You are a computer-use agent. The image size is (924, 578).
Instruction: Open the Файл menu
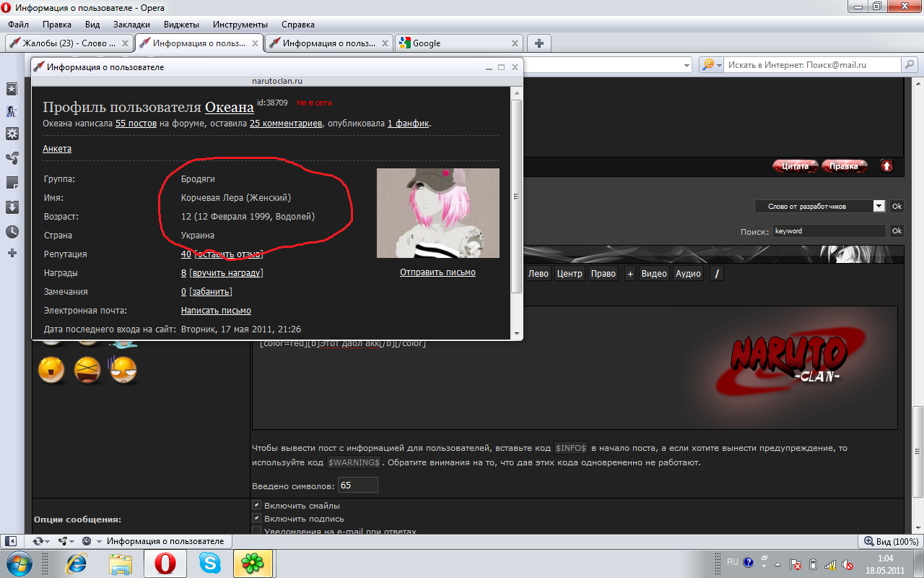pyautogui.click(x=19, y=24)
